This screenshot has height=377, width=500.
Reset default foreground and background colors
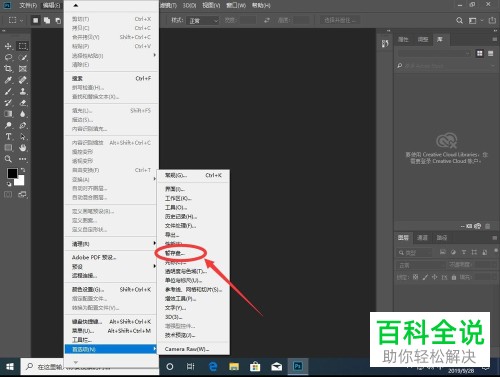point(9,184)
